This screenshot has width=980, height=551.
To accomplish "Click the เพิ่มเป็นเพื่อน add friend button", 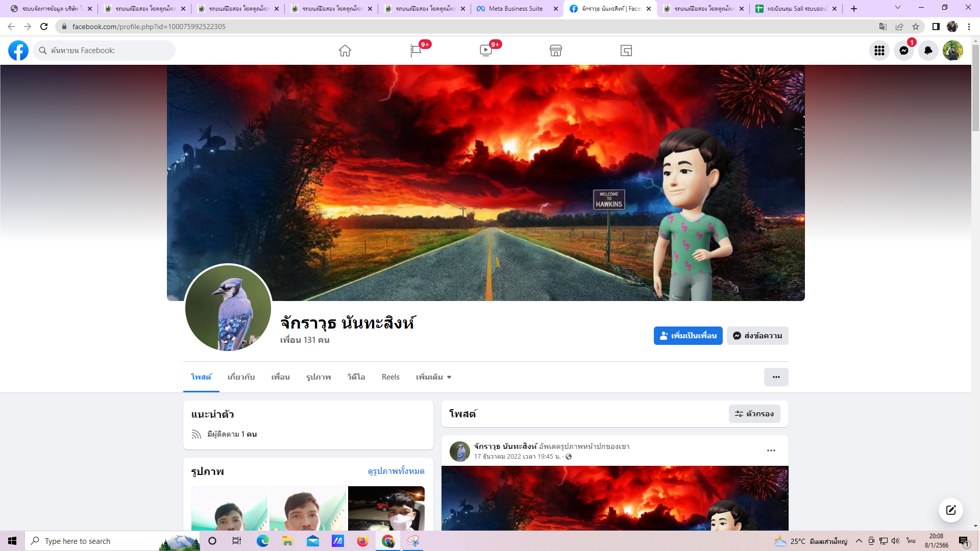I will point(688,336).
